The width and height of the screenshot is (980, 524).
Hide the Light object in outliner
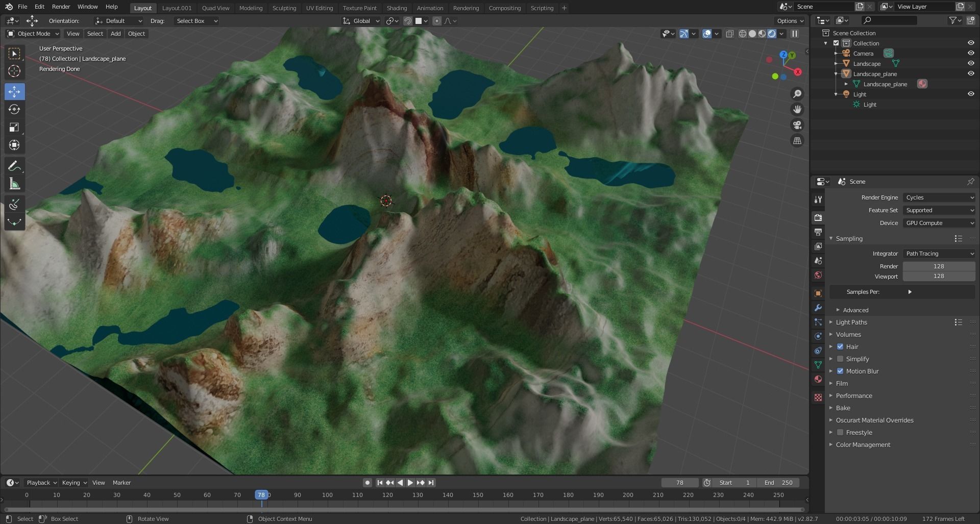(x=970, y=94)
